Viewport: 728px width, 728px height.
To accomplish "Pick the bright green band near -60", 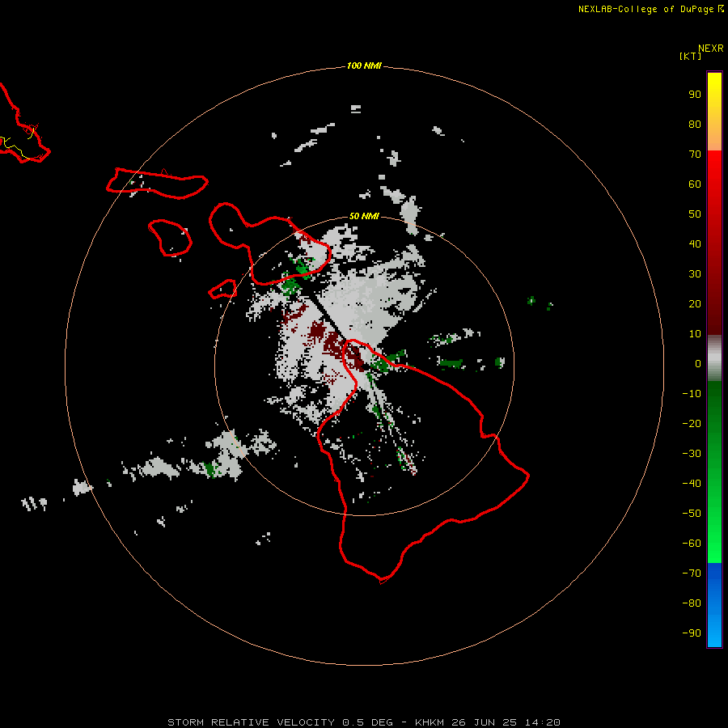I will point(714,544).
